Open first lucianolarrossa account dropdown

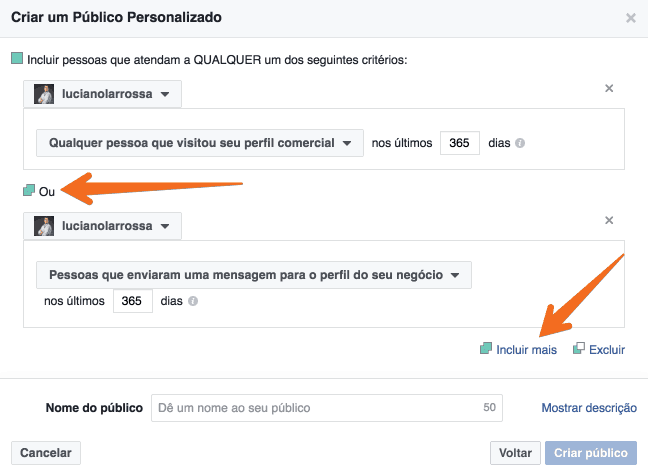click(103, 95)
